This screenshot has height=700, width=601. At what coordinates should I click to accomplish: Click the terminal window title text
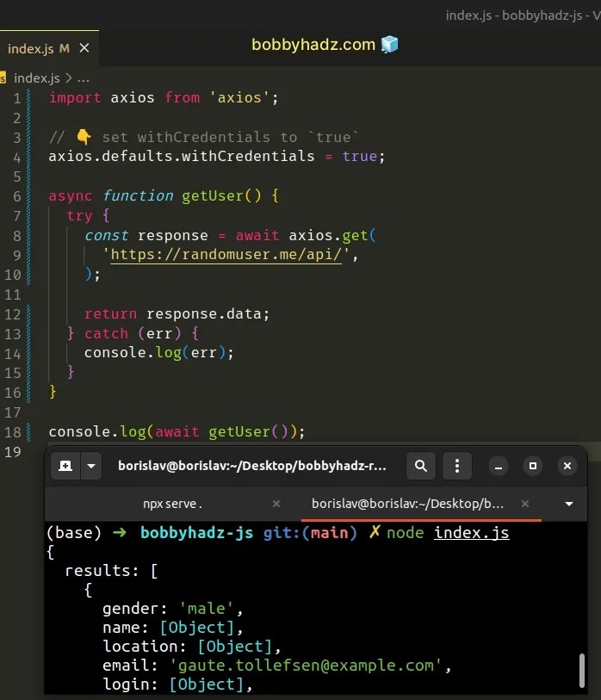(x=251, y=466)
